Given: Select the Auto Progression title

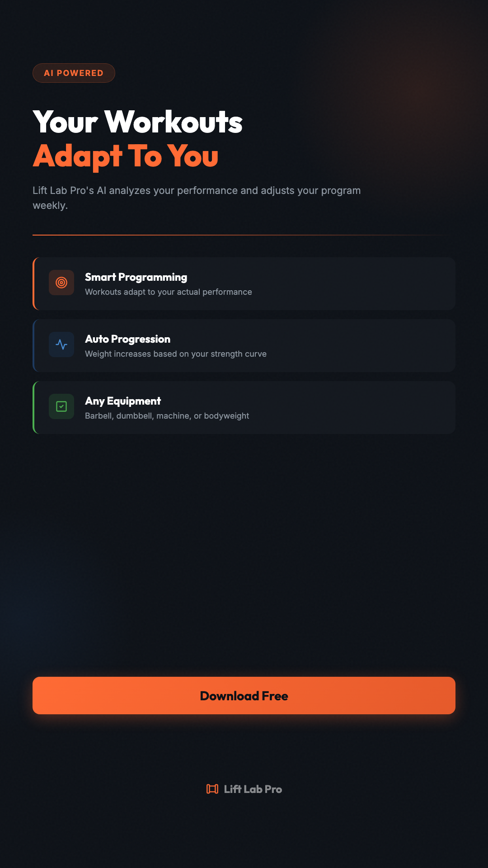Looking at the screenshot, I should pos(128,339).
